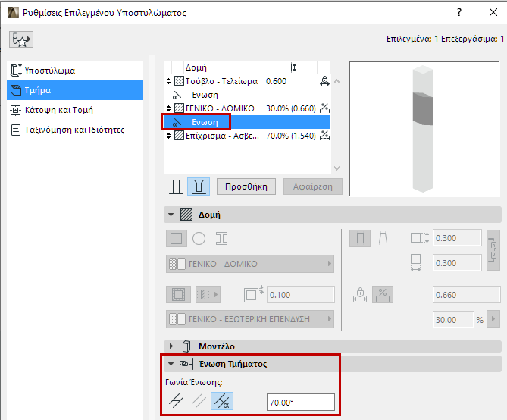Collapse the Ένωση Τμήματος panel
507x420 pixels.
click(171, 364)
